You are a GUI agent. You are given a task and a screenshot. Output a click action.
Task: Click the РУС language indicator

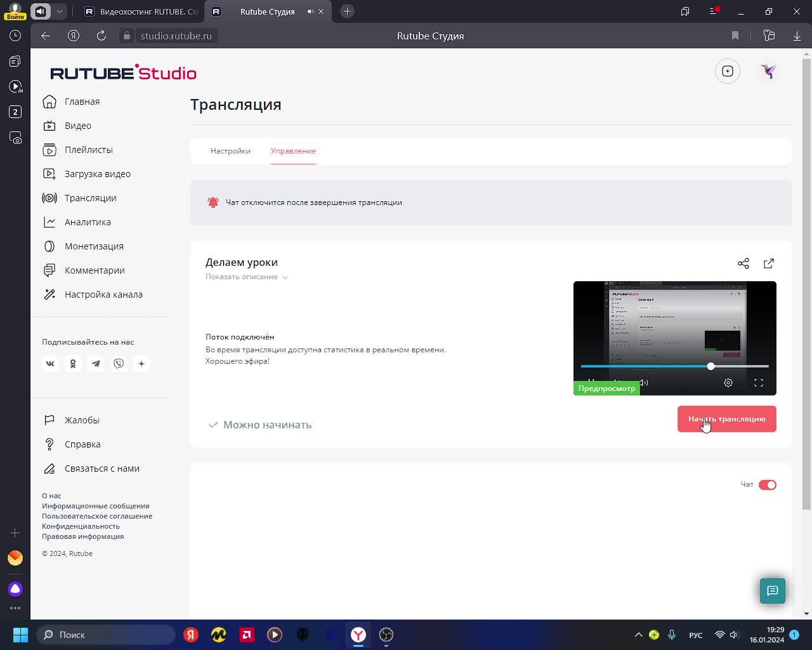[x=696, y=635]
